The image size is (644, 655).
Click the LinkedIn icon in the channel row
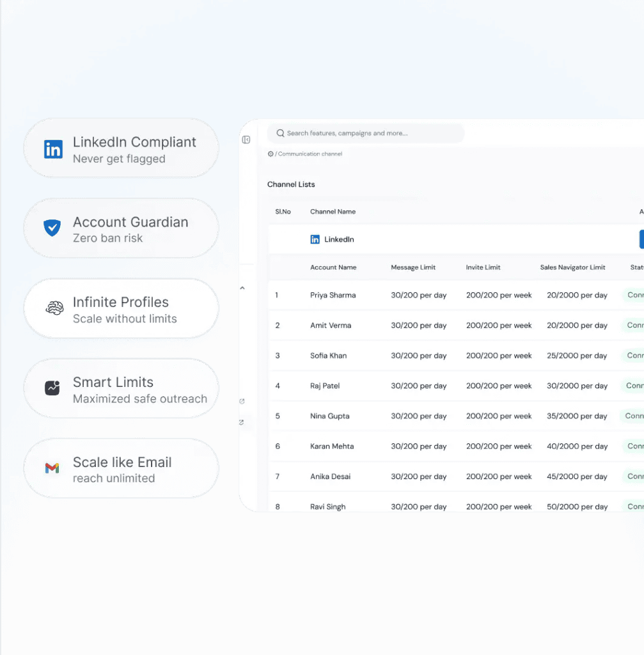coord(315,239)
